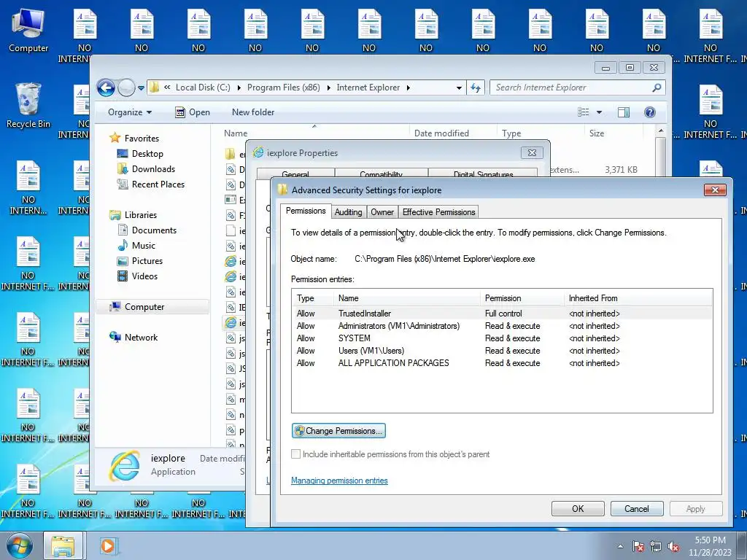Screen dimensions: 747x560
Task: Click the network status tray icon
Action: click(656, 546)
